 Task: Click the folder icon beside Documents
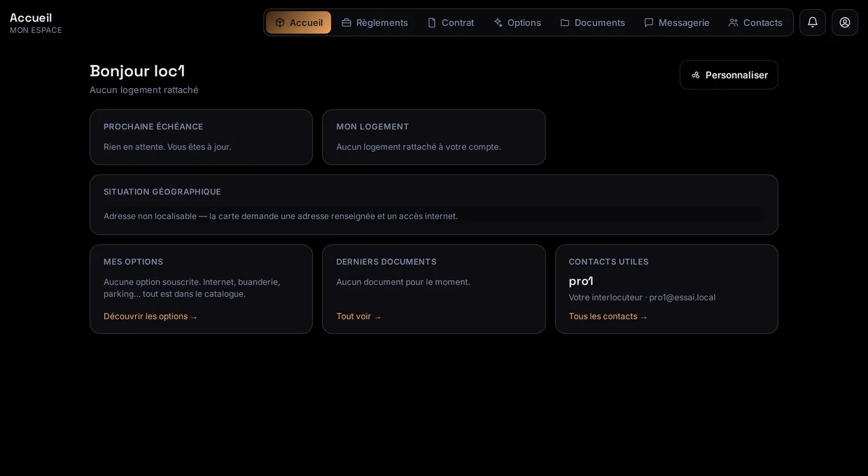565,22
